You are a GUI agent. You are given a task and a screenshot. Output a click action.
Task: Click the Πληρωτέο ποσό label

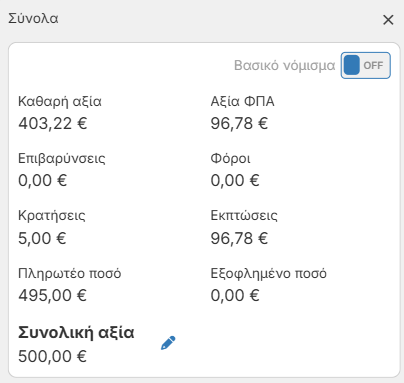coord(70,273)
